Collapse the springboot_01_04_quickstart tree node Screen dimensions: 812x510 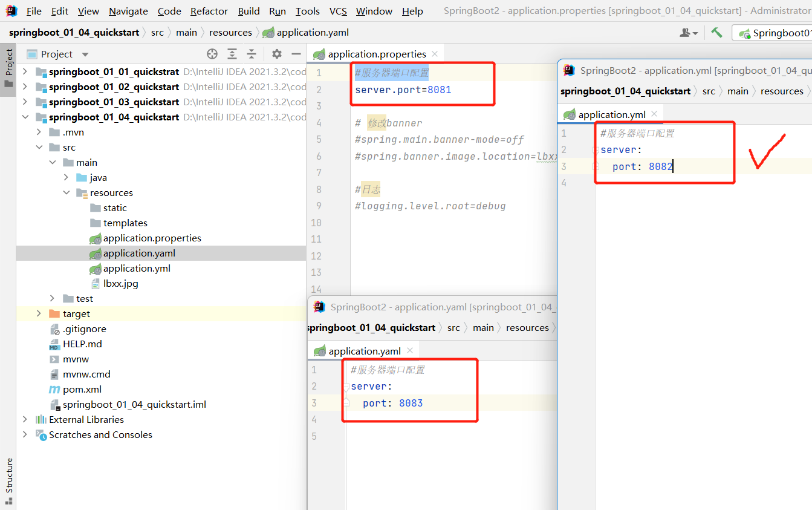click(x=25, y=117)
